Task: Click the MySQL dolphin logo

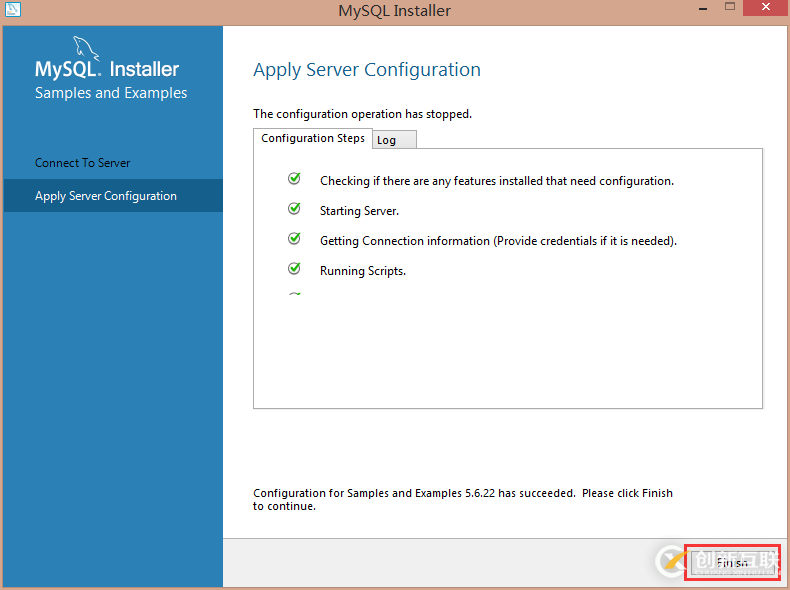Action: pyautogui.click(x=88, y=48)
